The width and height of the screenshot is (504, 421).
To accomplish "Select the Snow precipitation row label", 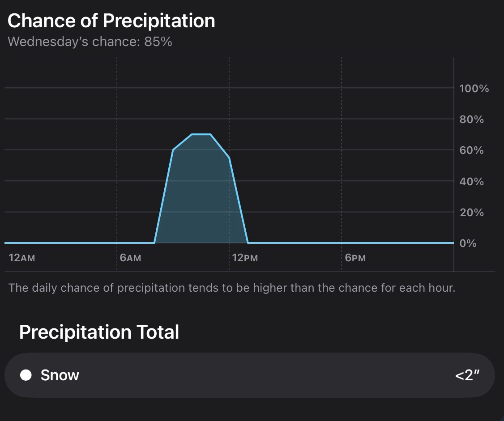I will point(60,375).
